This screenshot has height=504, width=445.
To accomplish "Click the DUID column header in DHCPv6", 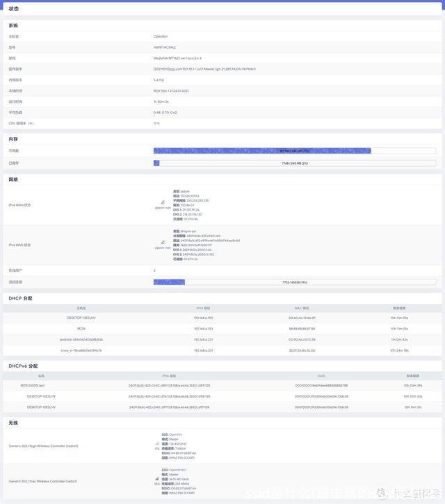I will 321,375.
